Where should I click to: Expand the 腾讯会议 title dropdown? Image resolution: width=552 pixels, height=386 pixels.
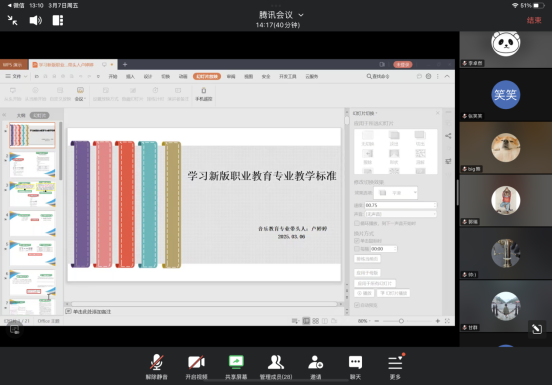[x=301, y=15]
